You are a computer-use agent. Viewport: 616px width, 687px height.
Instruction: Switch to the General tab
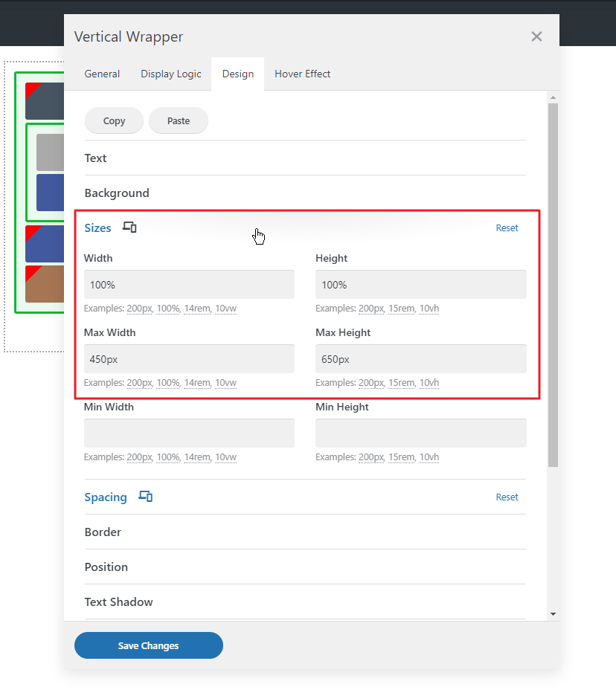102,74
